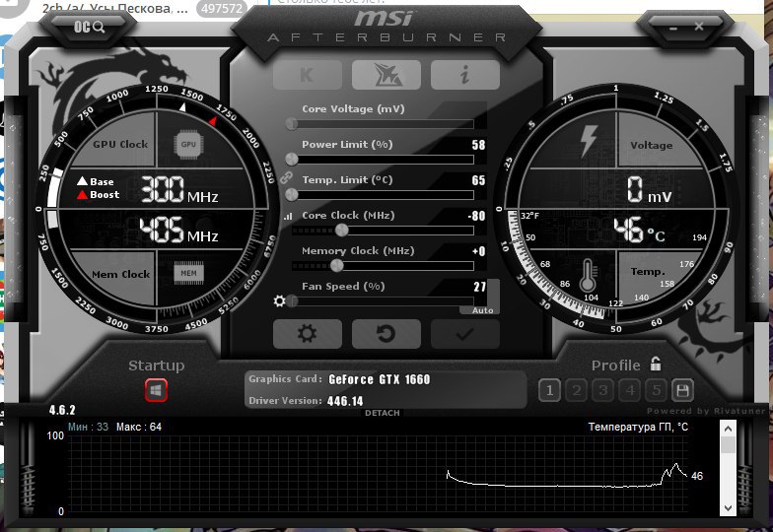
Task: Open the voltage-frequency curve editor icon
Action: pos(288,216)
